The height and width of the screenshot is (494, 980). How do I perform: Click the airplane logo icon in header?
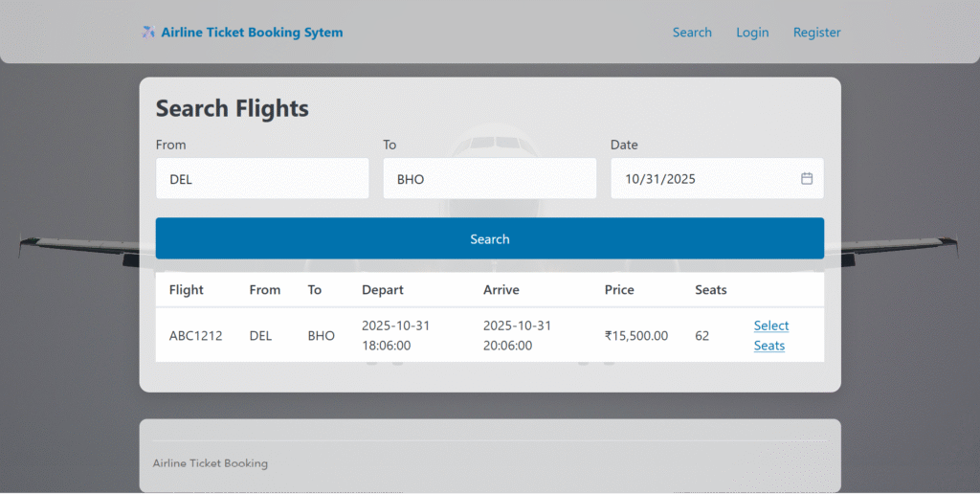(148, 33)
